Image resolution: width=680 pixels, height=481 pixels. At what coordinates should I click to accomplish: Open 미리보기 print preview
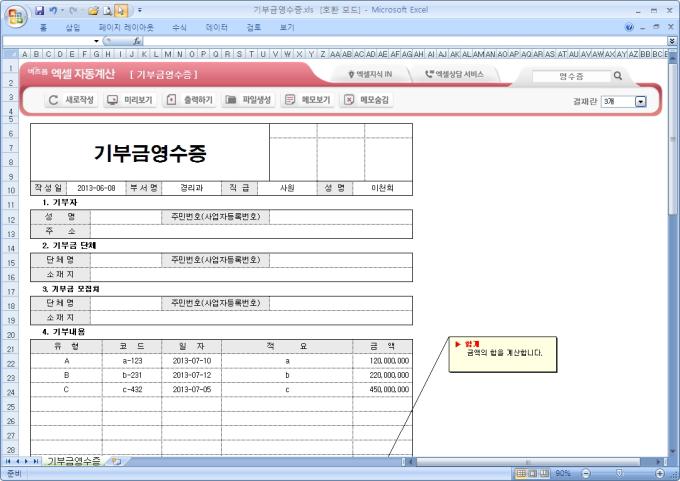point(130,100)
